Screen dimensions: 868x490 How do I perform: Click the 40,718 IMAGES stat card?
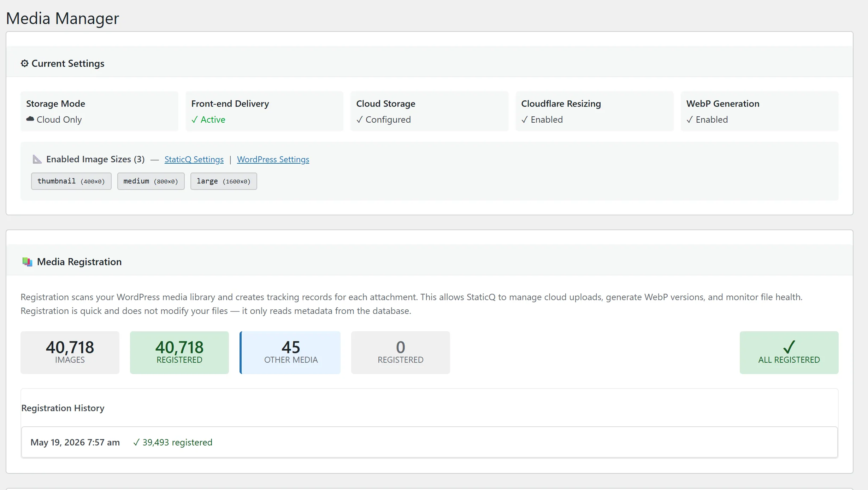coord(70,352)
